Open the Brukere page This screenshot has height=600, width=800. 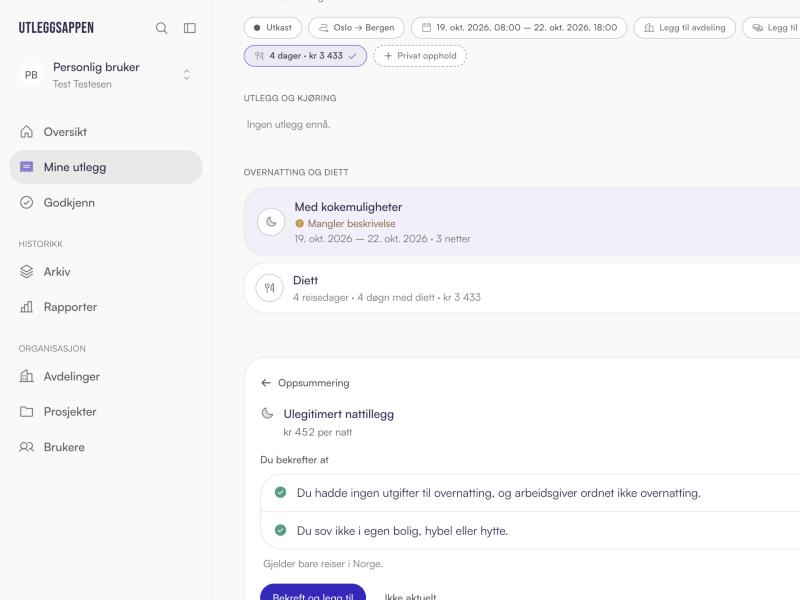click(x=106, y=447)
